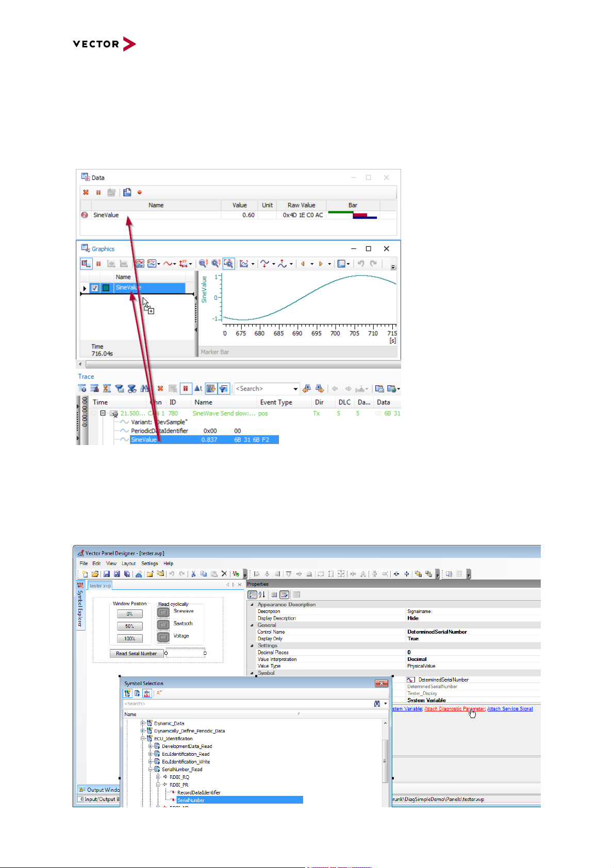Click the 50% window position button
The height and width of the screenshot is (868, 614).
click(130, 626)
